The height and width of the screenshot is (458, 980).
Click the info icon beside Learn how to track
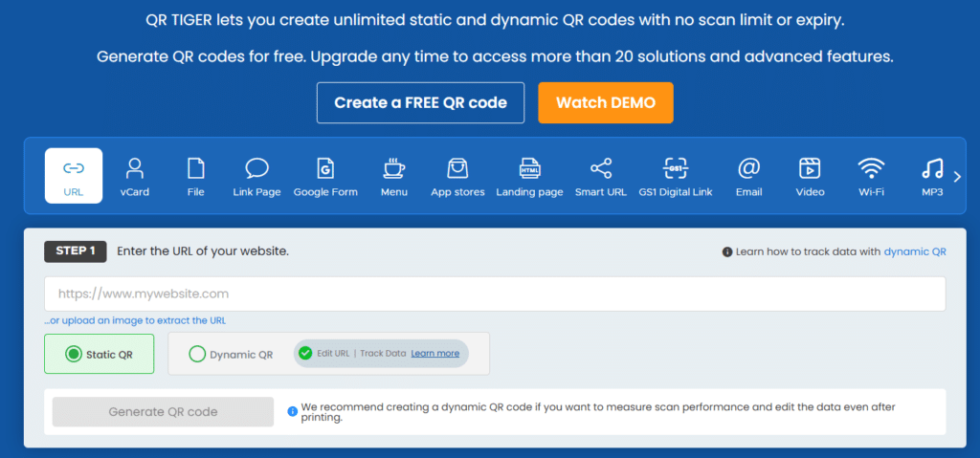pos(727,251)
